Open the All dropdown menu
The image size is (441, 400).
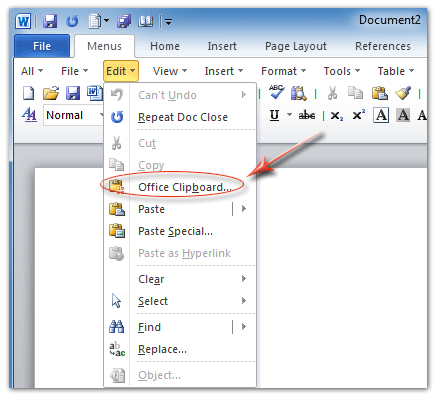pos(32,71)
